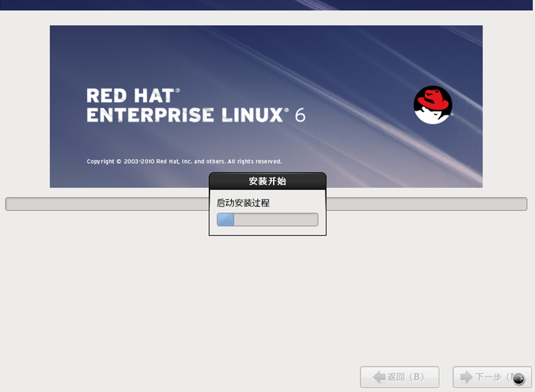Click the right arrow icon on 下一步 button

(466, 377)
